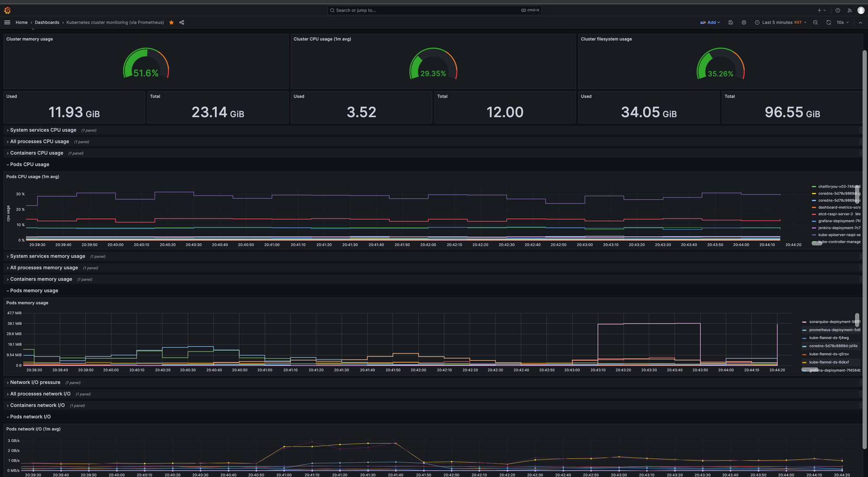Collapse the Pods memory usage row
This screenshot has width=868, height=477.
click(x=34, y=291)
